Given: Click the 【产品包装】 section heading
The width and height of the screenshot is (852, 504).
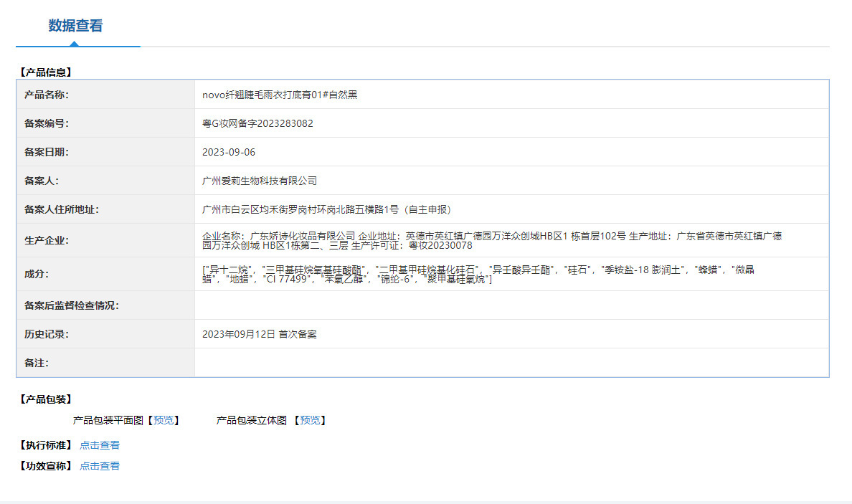Looking at the screenshot, I should coord(46,399).
